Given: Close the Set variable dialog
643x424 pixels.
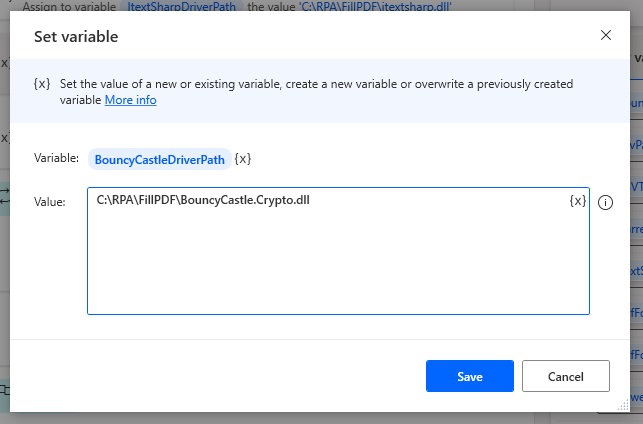Looking at the screenshot, I should (606, 35).
